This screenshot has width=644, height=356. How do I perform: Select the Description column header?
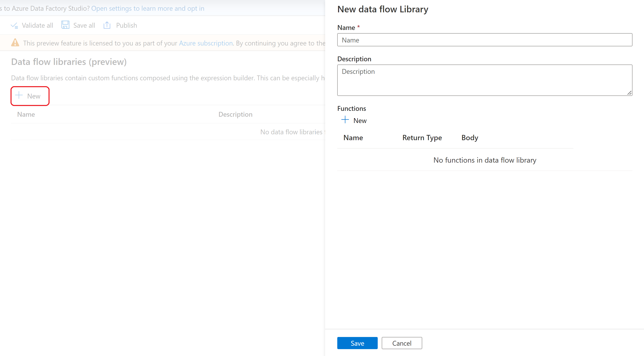click(x=236, y=114)
